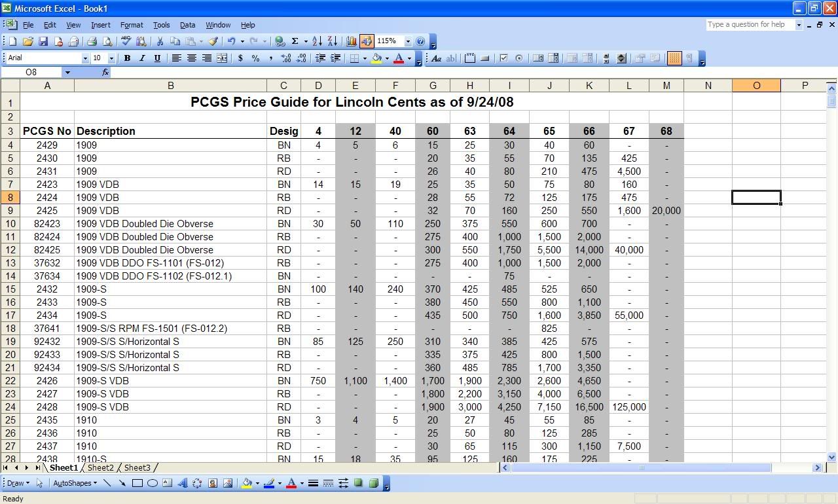Select the Line drawing tool

pos(107,483)
